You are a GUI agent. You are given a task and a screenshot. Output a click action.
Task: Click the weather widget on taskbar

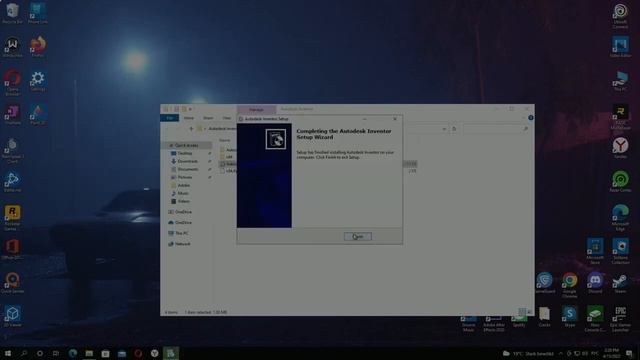tap(528, 353)
